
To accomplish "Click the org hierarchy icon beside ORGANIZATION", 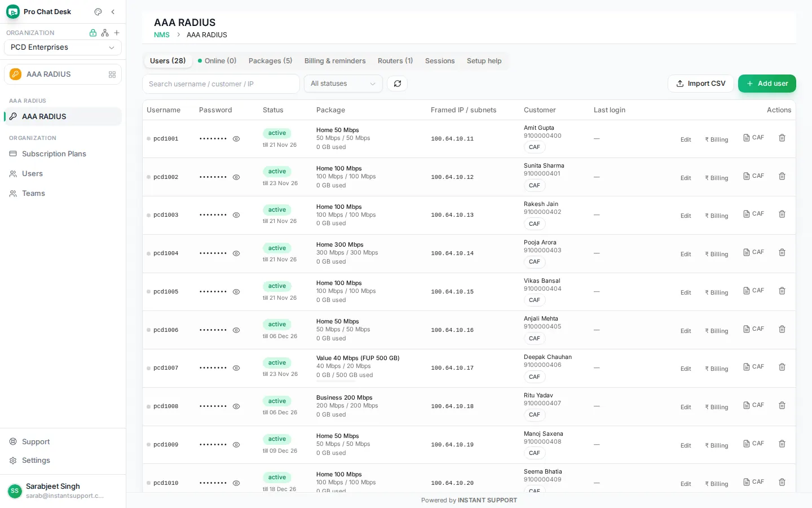I will (x=105, y=33).
